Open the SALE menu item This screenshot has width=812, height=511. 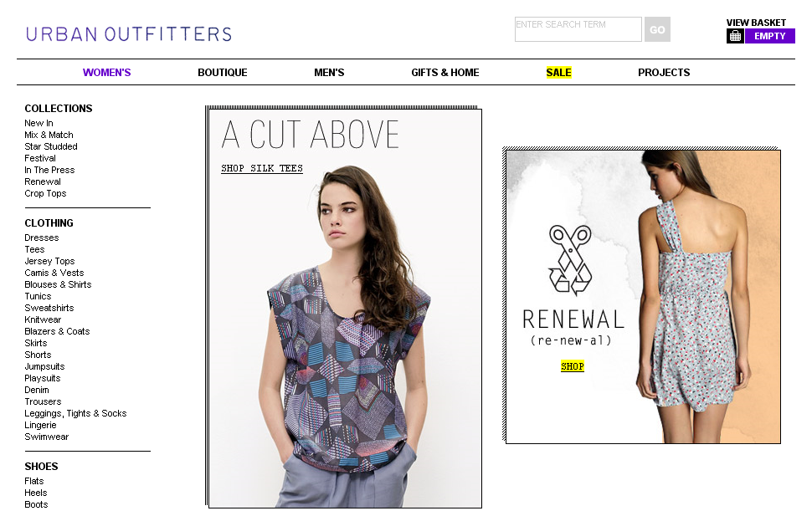point(558,73)
